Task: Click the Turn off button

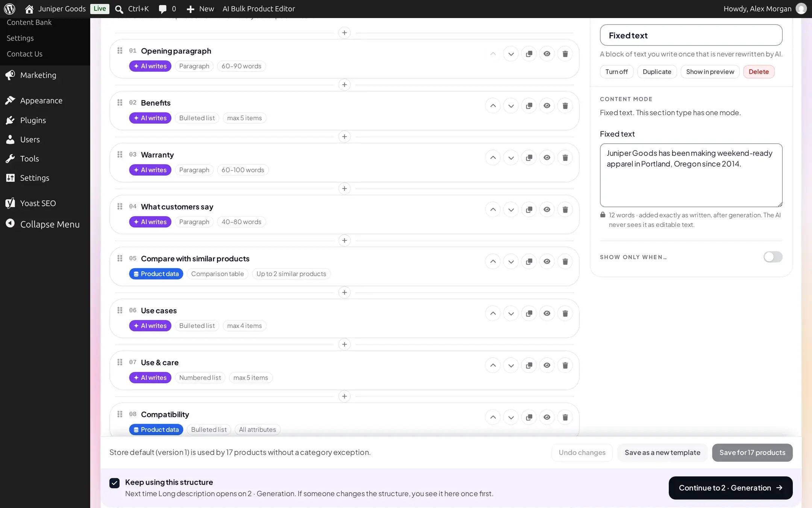Action: point(617,72)
